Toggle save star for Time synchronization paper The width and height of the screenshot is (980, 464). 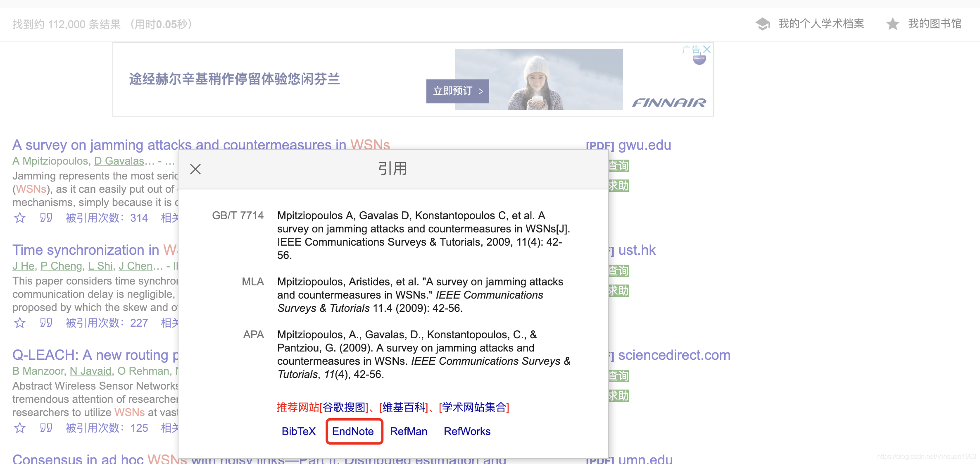(19, 323)
